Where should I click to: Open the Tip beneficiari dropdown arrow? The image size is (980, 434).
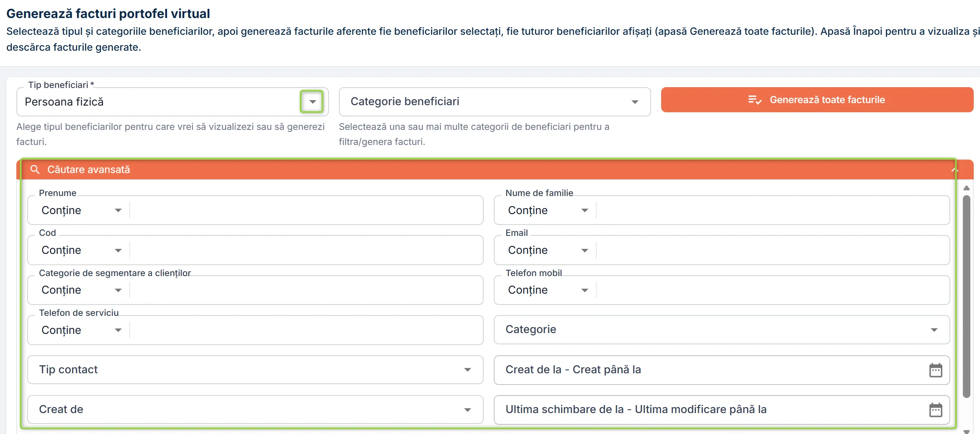coord(312,102)
